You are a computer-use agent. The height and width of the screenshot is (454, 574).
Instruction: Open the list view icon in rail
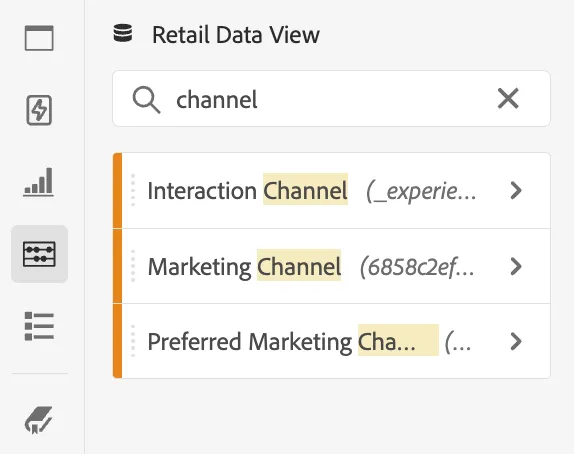[x=39, y=326]
